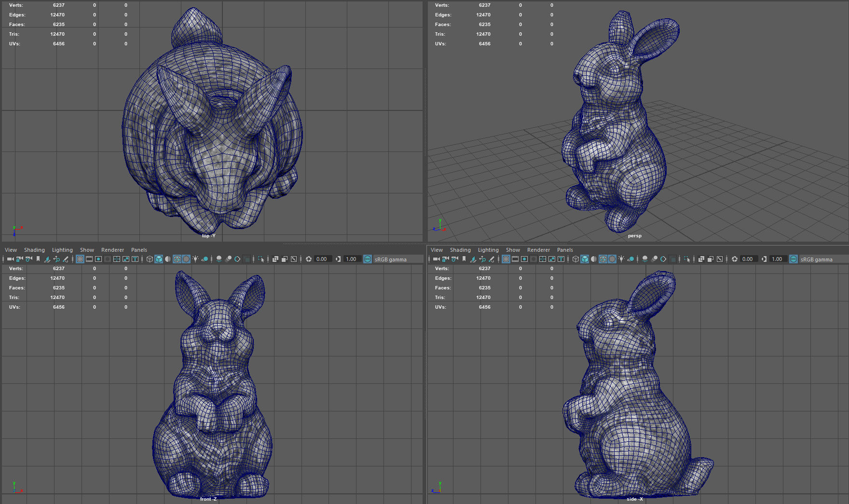Toggle Grid display in side panel toolbar
The width and height of the screenshot is (849, 504).
(x=506, y=259)
